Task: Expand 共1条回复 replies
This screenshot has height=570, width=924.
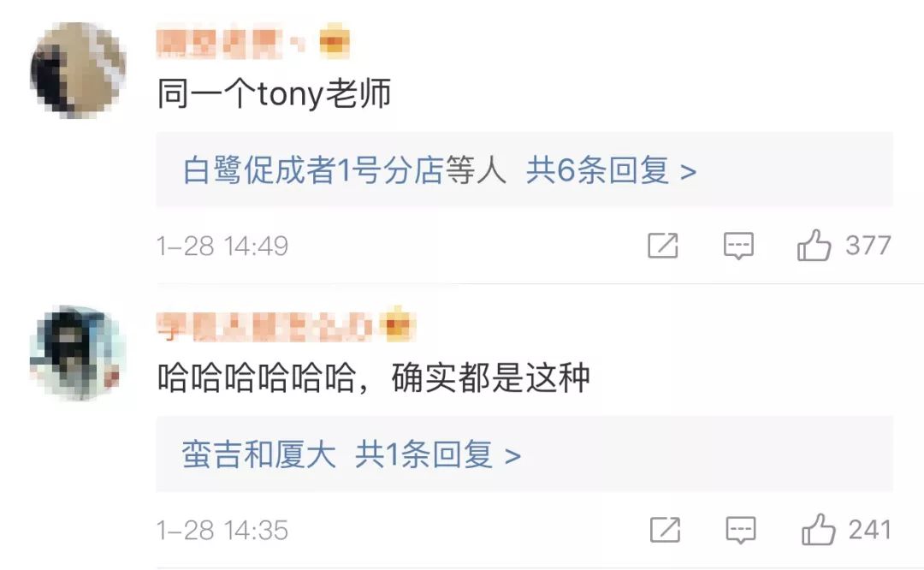Action: [x=438, y=454]
